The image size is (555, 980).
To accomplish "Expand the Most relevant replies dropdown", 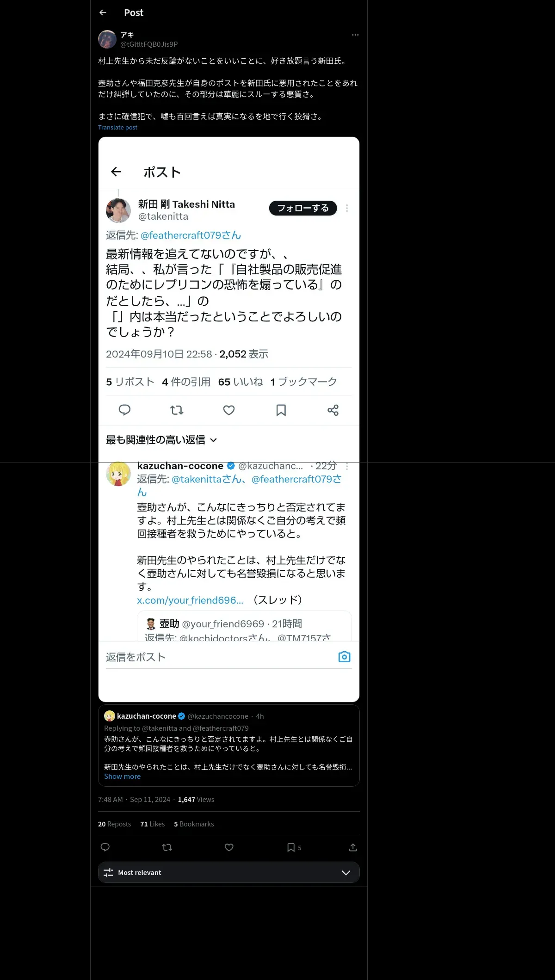I will tap(229, 872).
